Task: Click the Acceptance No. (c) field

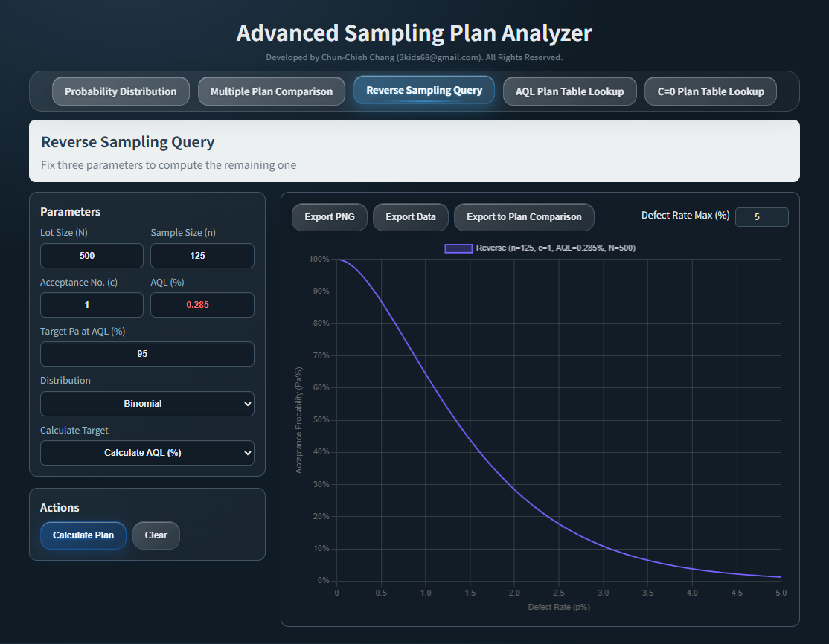Action: pos(92,305)
